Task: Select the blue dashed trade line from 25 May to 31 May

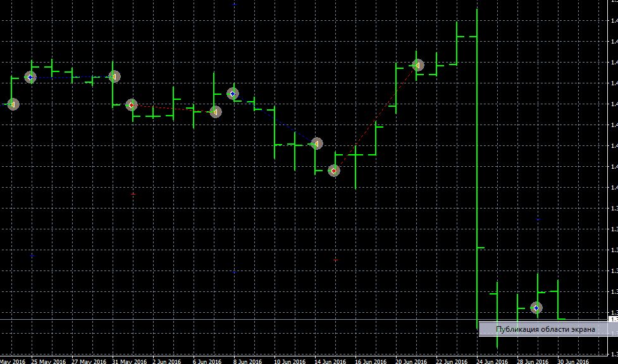Action: [x=72, y=77]
